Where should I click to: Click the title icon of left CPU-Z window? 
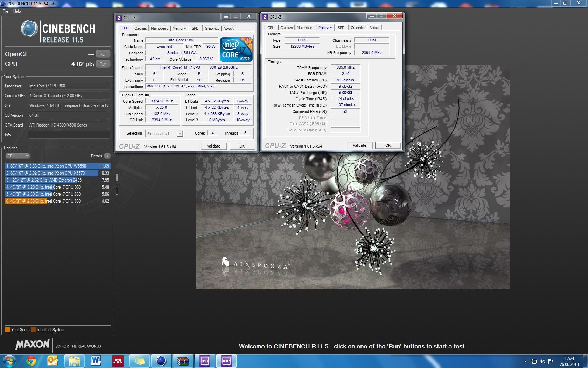[x=119, y=18]
